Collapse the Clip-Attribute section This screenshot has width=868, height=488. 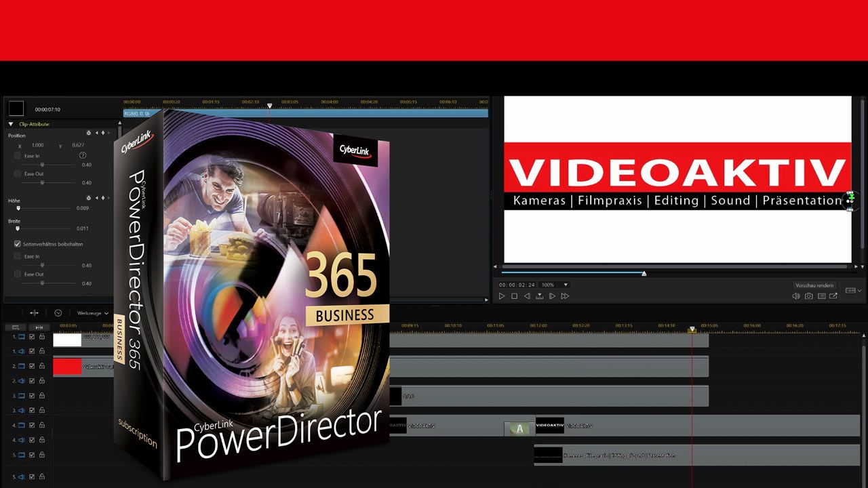pyautogui.click(x=10, y=123)
